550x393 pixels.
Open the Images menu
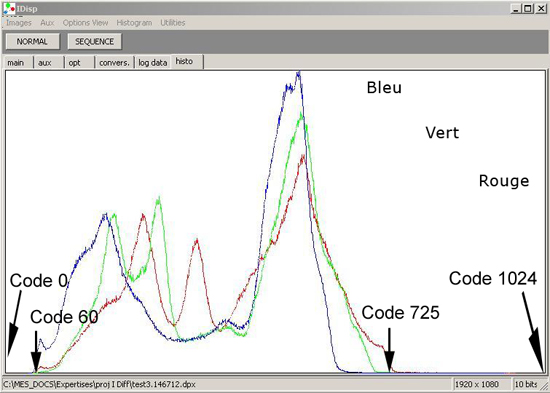point(19,23)
